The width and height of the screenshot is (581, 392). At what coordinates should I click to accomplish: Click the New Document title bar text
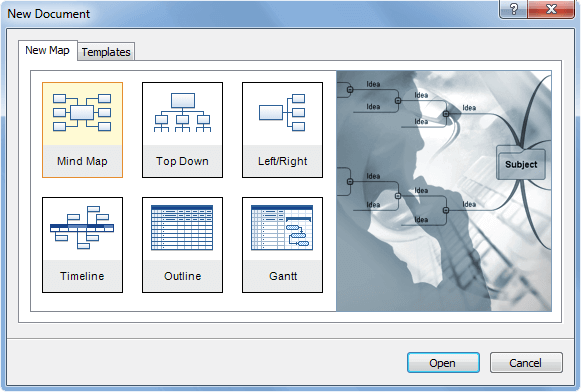tap(49, 14)
